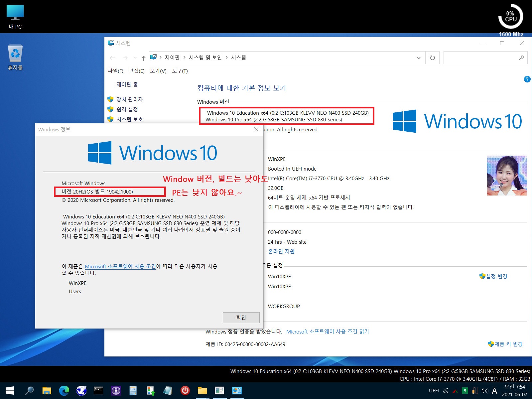
Task: Click the 온라인 지원 link
Action: pos(281,251)
